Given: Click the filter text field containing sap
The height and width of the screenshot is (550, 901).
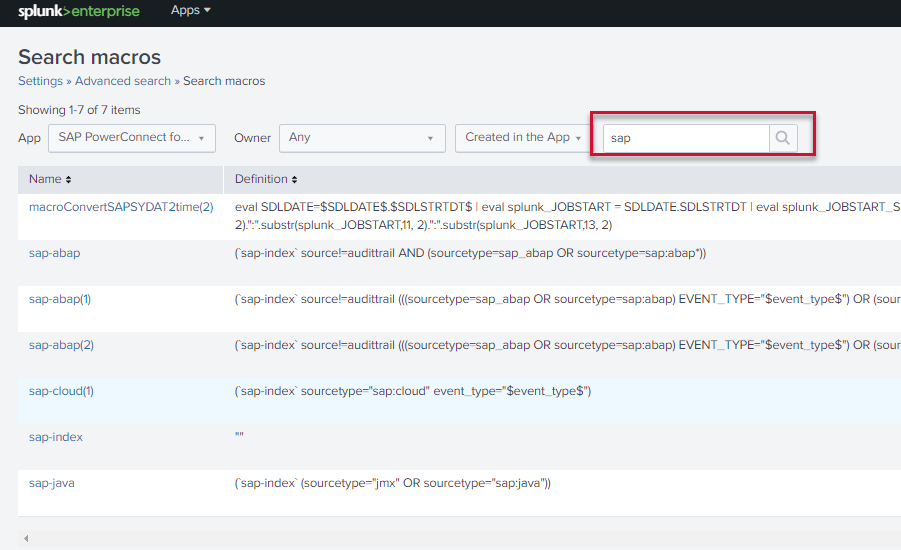Looking at the screenshot, I should pos(686,138).
